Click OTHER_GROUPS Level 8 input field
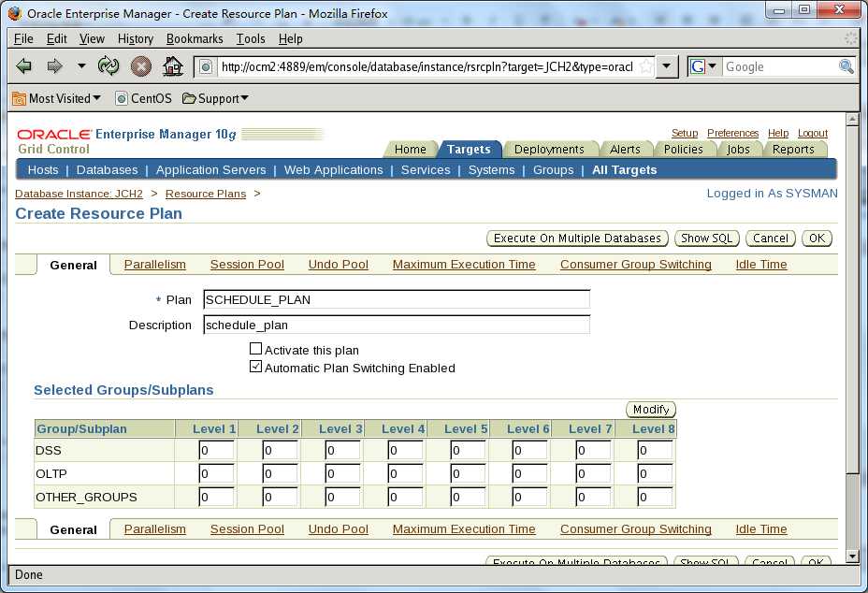 [655, 498]
